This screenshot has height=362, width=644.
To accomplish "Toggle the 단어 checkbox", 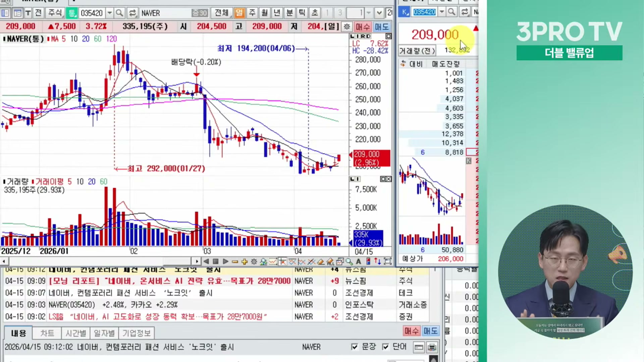I will 385,347.
